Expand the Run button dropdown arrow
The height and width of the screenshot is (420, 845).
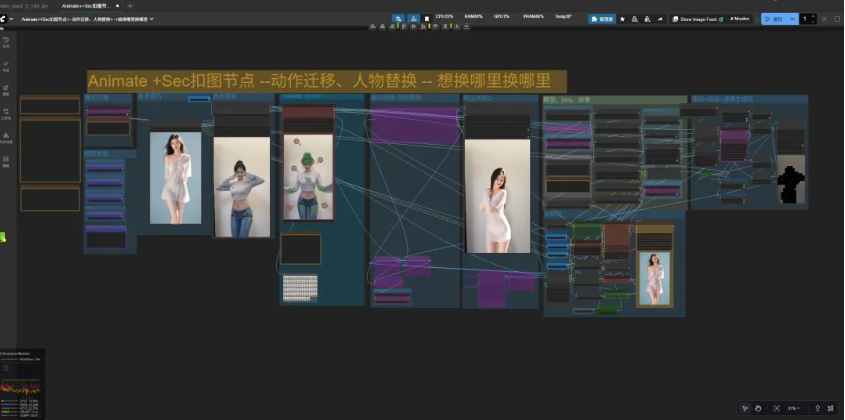(793, 18)
